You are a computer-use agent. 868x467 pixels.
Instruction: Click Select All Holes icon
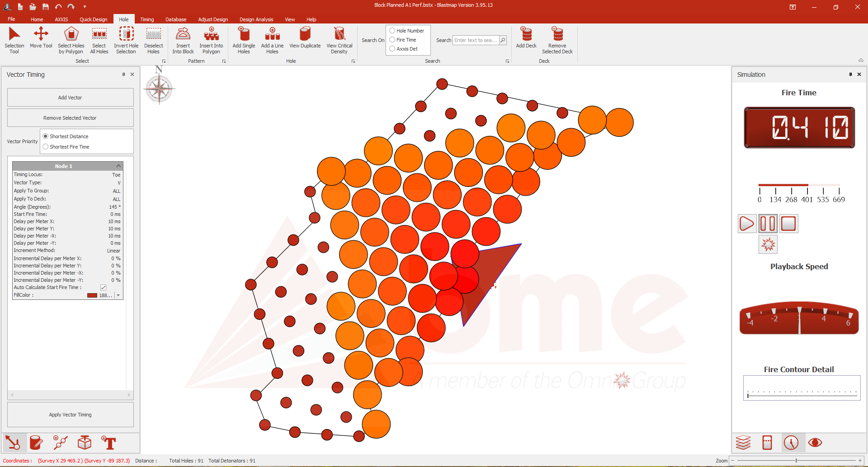[x=99, y=40]
